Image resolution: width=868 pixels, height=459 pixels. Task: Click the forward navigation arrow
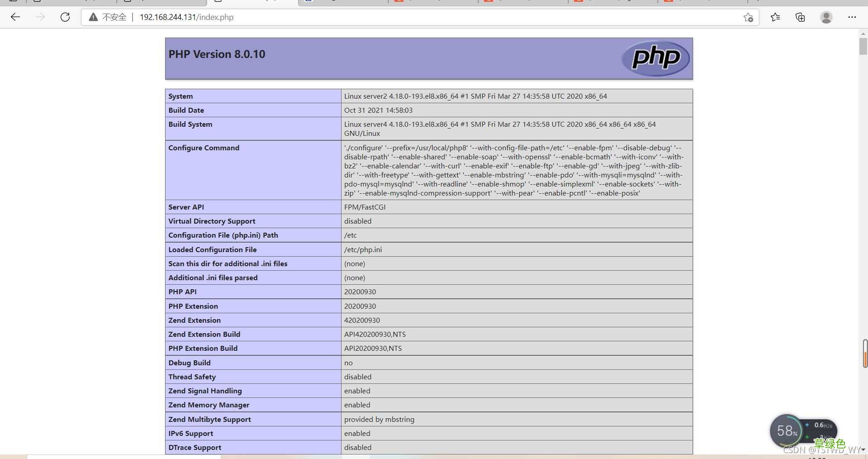40,17
